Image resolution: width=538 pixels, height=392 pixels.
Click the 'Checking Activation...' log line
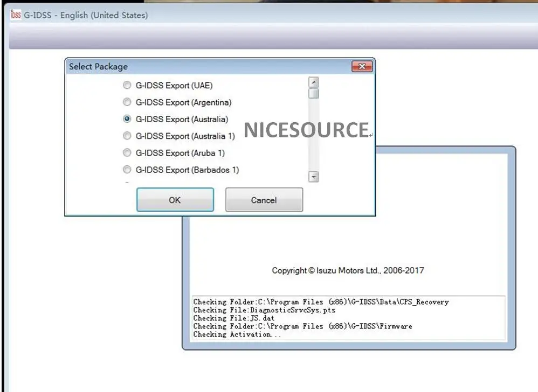click(237, 334)
